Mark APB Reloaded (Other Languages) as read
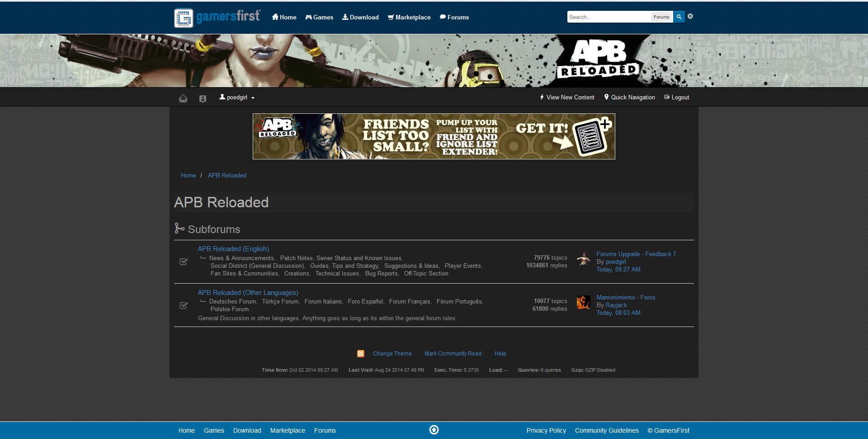The image size is (868, 439). click(x=183, y=305)
